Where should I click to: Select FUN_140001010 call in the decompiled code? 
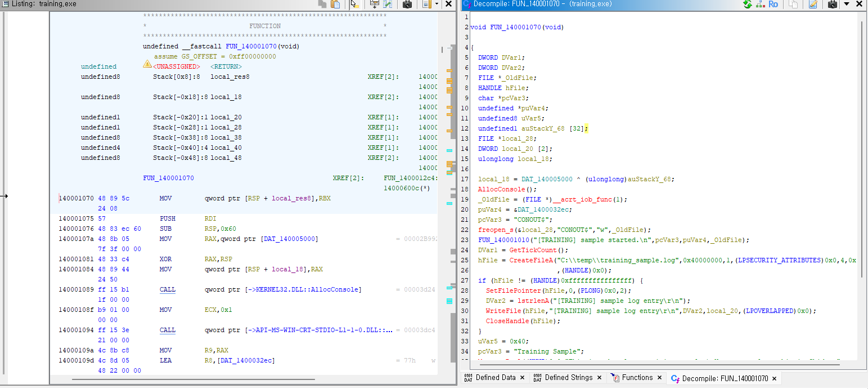[505, 240]
